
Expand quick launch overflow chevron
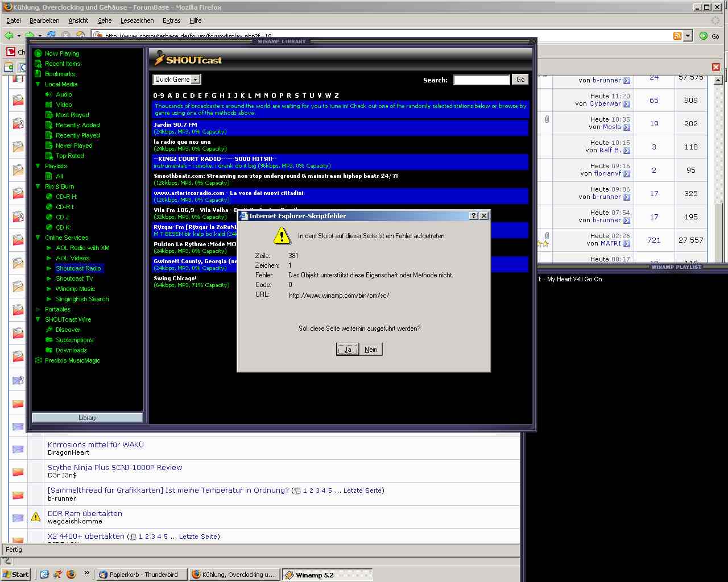coord(86,573)
